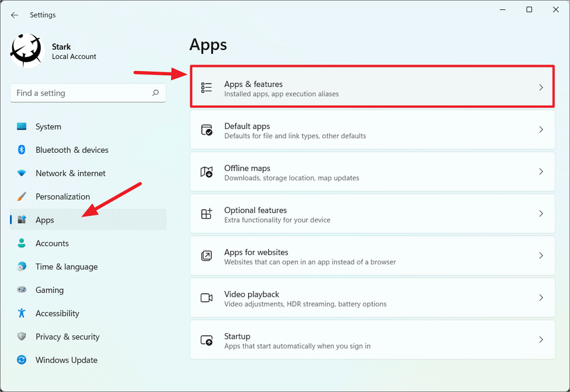Open Time & language settings
Viewport: 570px width, 392px height.
click(x=88, y=267)
